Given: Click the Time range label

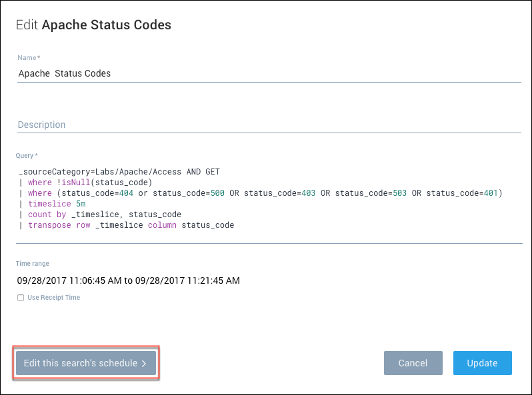Looking at the screenshot, I should pos(33,264).
